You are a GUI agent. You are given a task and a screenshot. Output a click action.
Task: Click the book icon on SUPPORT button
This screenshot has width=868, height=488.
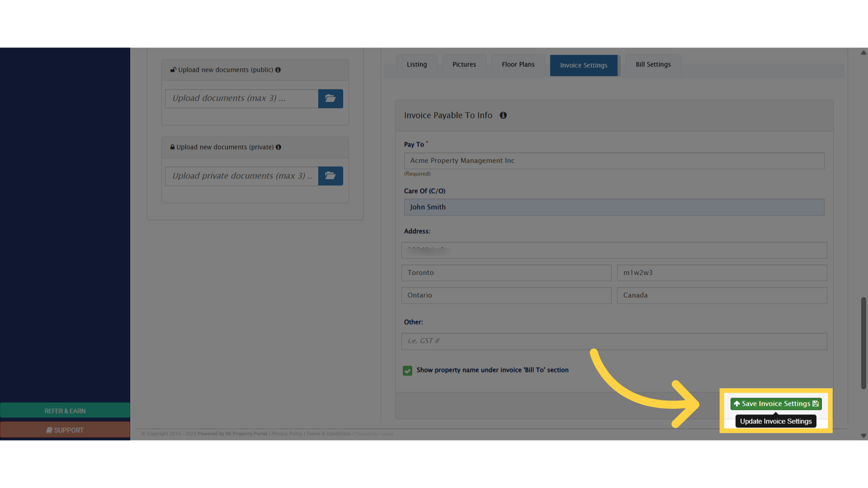coord(50,430)
